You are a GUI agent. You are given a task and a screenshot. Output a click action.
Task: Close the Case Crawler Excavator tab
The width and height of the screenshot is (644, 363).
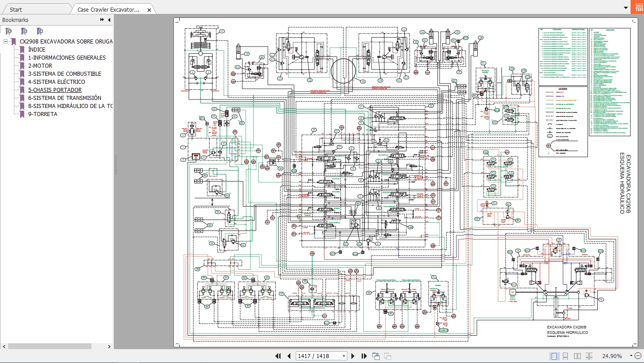click(149, 9)
